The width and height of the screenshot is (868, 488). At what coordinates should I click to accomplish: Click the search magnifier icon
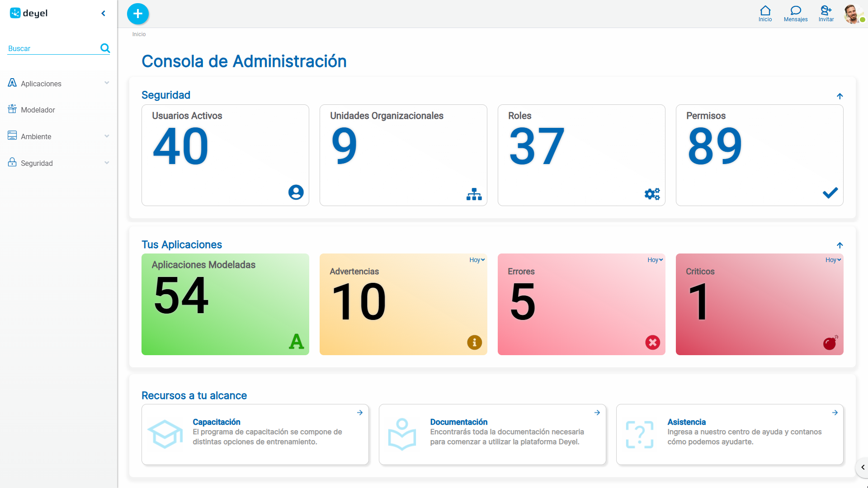[105, 48]
